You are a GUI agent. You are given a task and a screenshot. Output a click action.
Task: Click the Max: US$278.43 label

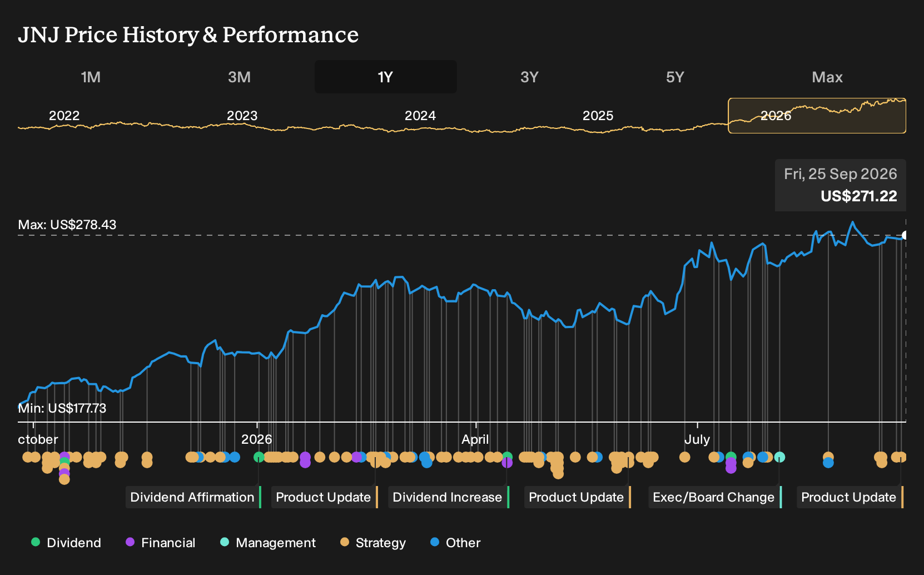[x=67, y=225]
